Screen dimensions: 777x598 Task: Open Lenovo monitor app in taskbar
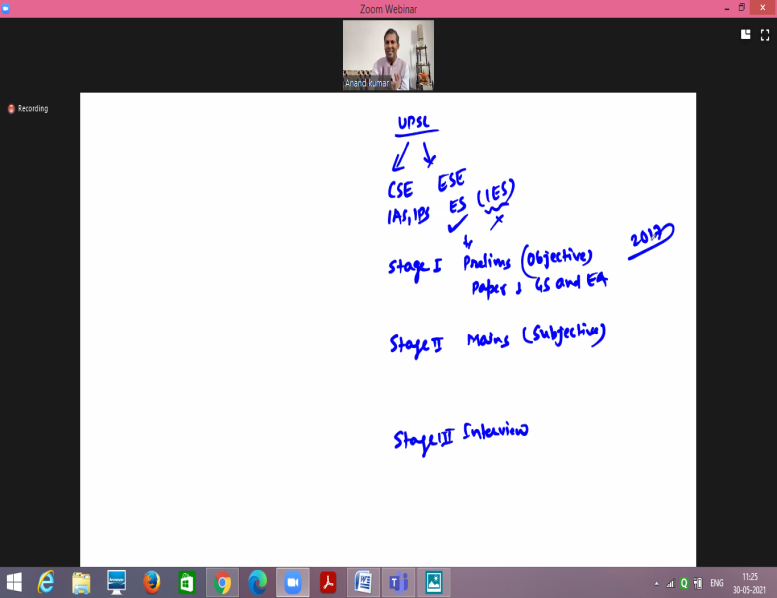coord(116,582)
